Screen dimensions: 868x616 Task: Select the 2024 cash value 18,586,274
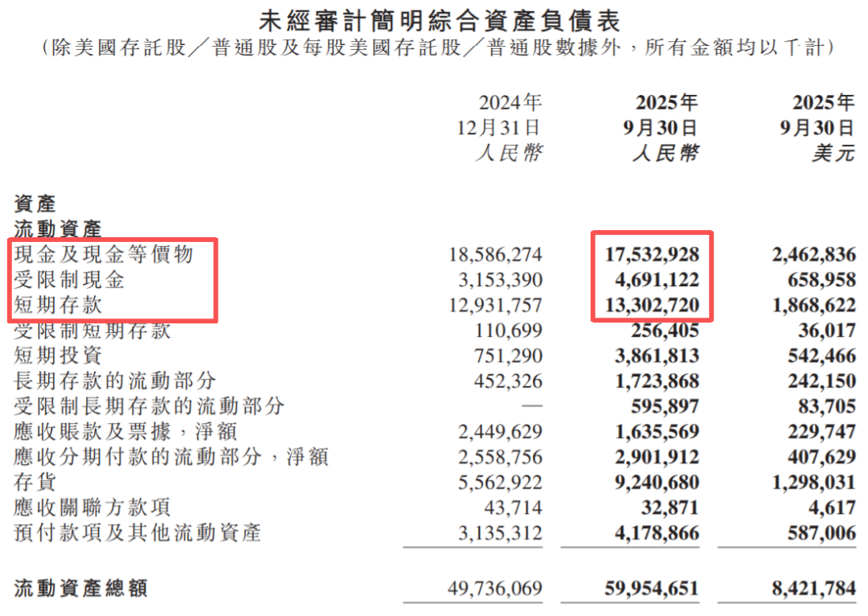494,255
